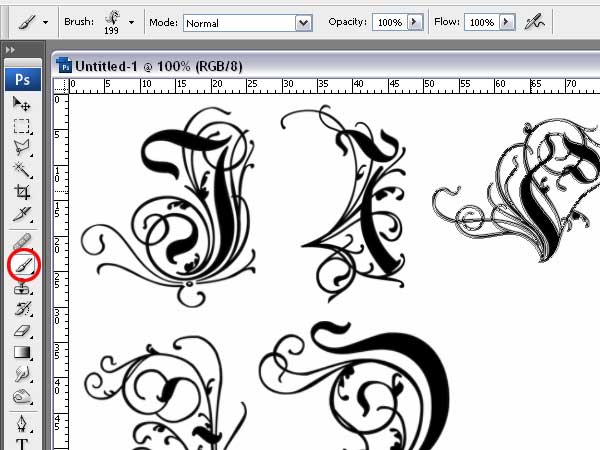Open the Mode dropdown showing Normal

[x=248, y=23]
